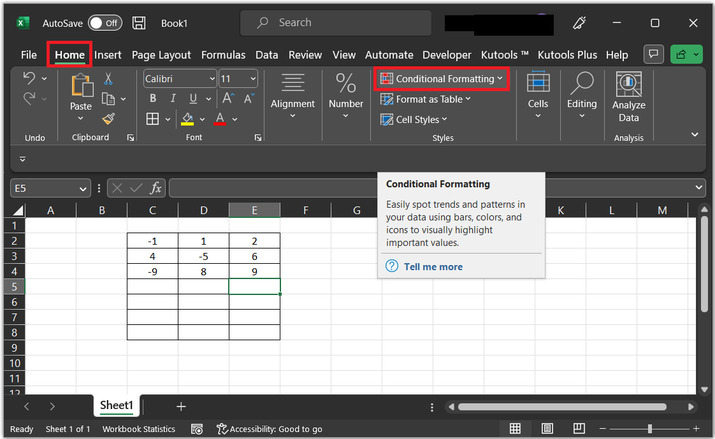715x439 pixels.
Task: Apply bold formatting
Action: point(153,98)
